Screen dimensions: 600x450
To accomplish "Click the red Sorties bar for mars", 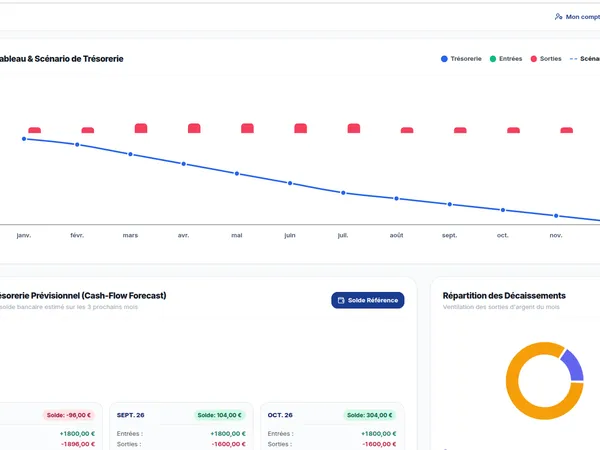I will (x=141, y=128).
